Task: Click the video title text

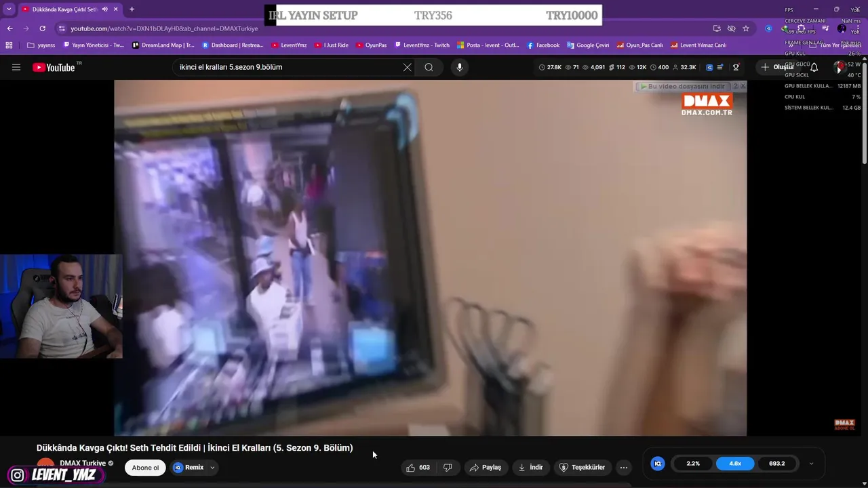Action: 195,447
